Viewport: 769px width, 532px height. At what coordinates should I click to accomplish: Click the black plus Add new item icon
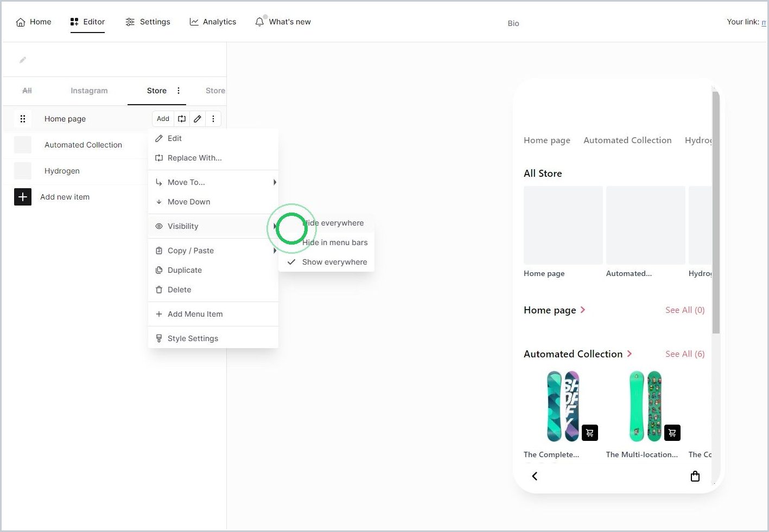coord(23,197)
